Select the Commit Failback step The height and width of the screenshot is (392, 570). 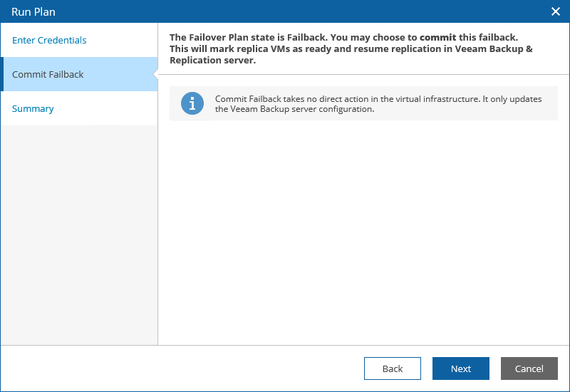tap(48, 74)
